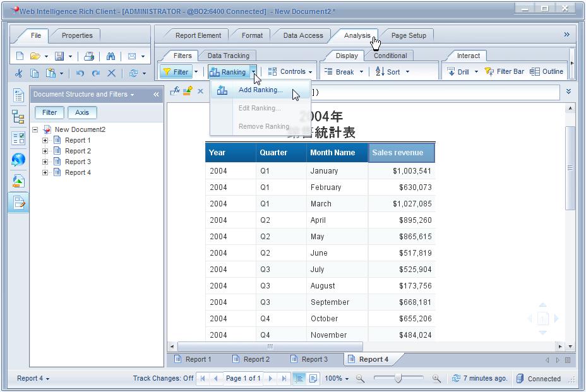
Task: Choose Add Ranking menu entry
Action: click(x=261, y=90)
